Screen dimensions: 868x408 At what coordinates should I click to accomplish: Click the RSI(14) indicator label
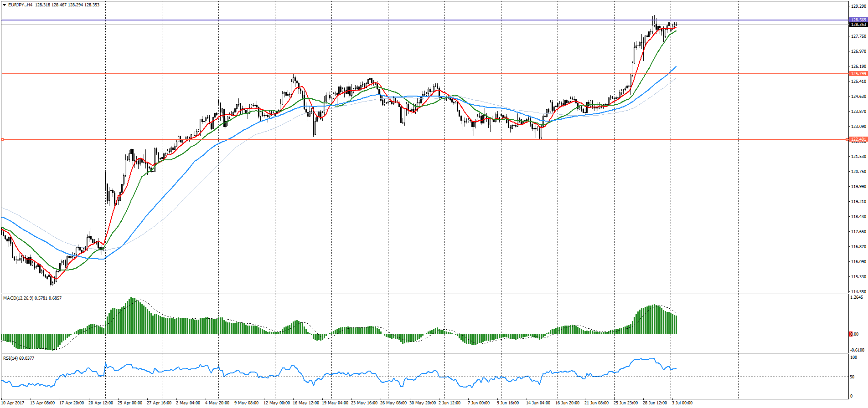point(11,358)
